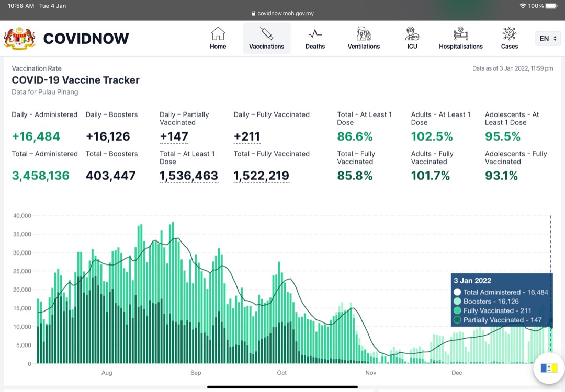Click the Dec label on chart axis
The width and height of the screenshot is (565, 392).
pyautogui.click(x=457, y=373)
